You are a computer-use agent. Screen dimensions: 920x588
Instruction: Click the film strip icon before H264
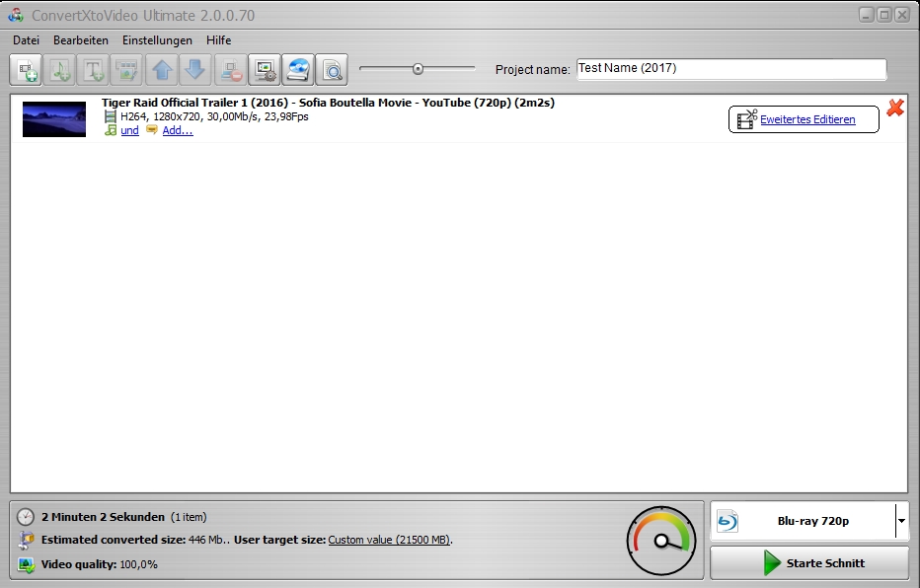[x=110, y=116]
